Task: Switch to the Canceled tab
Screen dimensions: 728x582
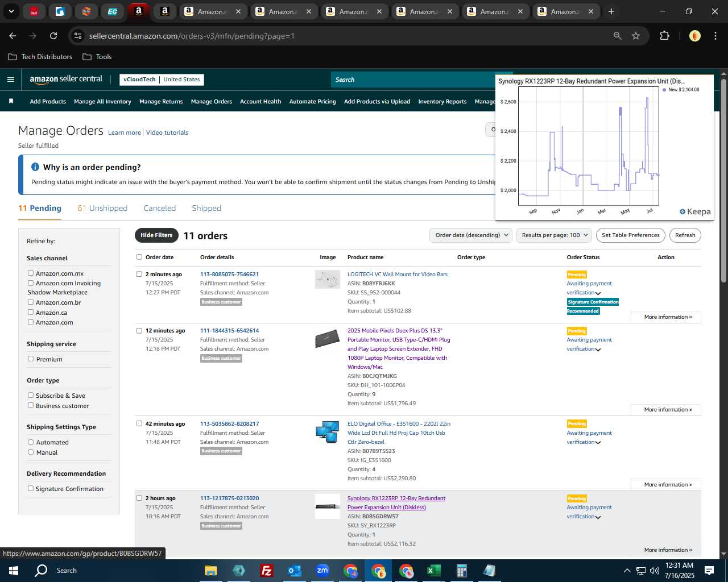Action: pos(160,208)
